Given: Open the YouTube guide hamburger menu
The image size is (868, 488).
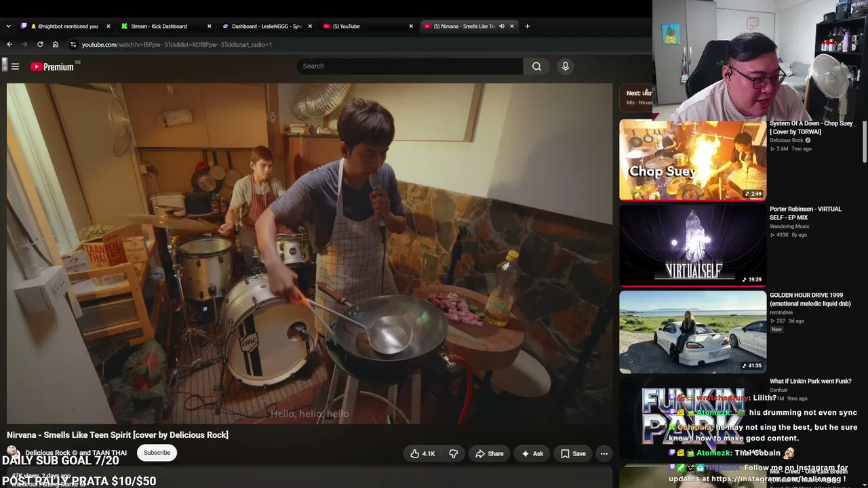Looking at the screenshot, I should [x=15, y=66].
